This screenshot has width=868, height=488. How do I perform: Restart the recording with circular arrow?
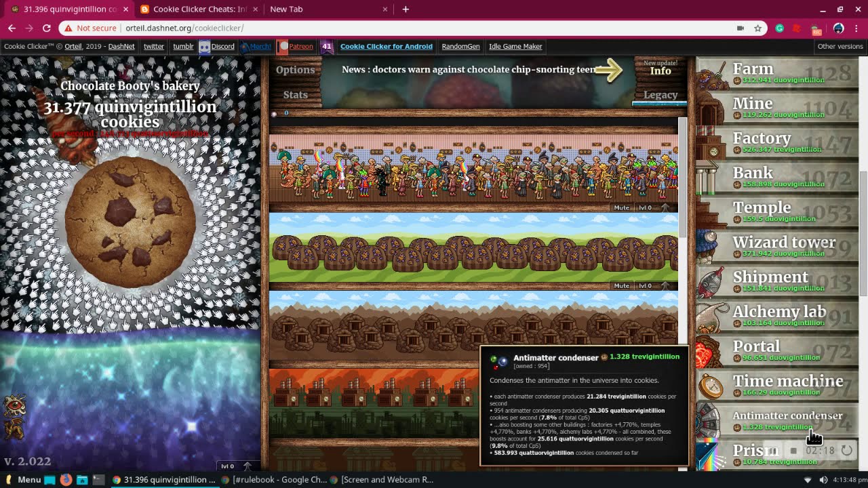click(x=846, y=450)
